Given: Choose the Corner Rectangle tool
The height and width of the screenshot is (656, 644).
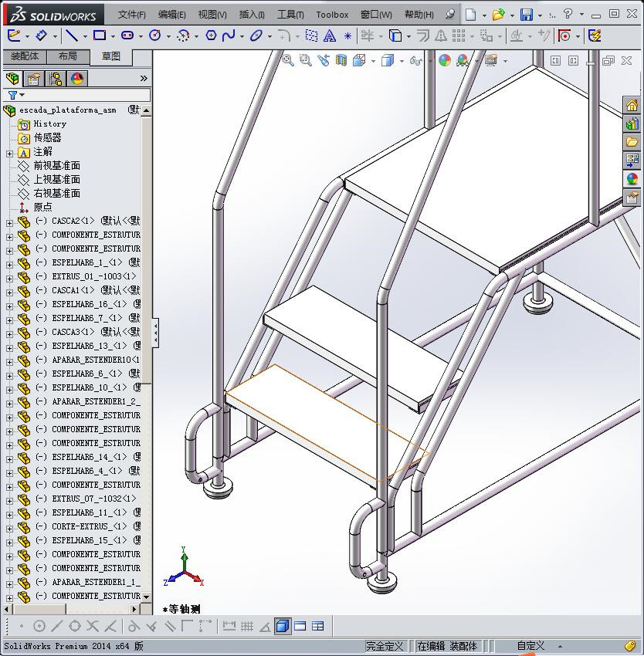Looking at the screenshot, I should click(x=100, y=36).
